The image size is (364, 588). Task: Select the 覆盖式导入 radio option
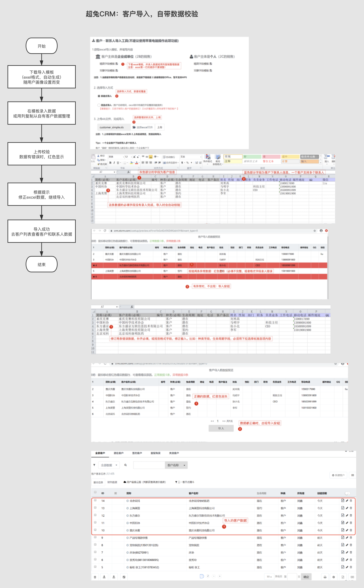click(99, 105)
